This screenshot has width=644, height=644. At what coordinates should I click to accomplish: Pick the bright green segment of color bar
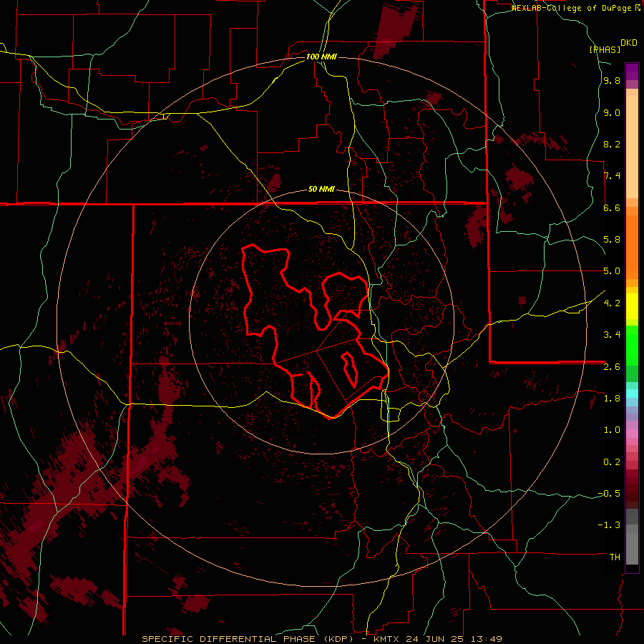(x=632, y=346)
